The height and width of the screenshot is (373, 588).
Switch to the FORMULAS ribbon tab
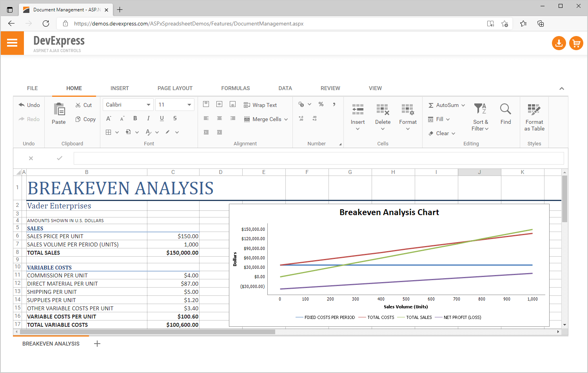235,88
